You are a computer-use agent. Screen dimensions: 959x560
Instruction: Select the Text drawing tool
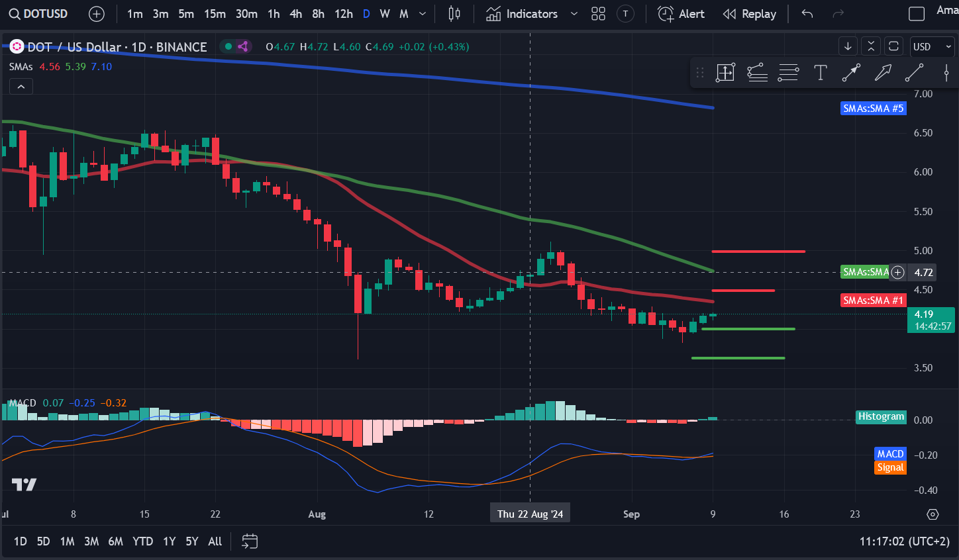pyautogui.click(x=820, y=73)
